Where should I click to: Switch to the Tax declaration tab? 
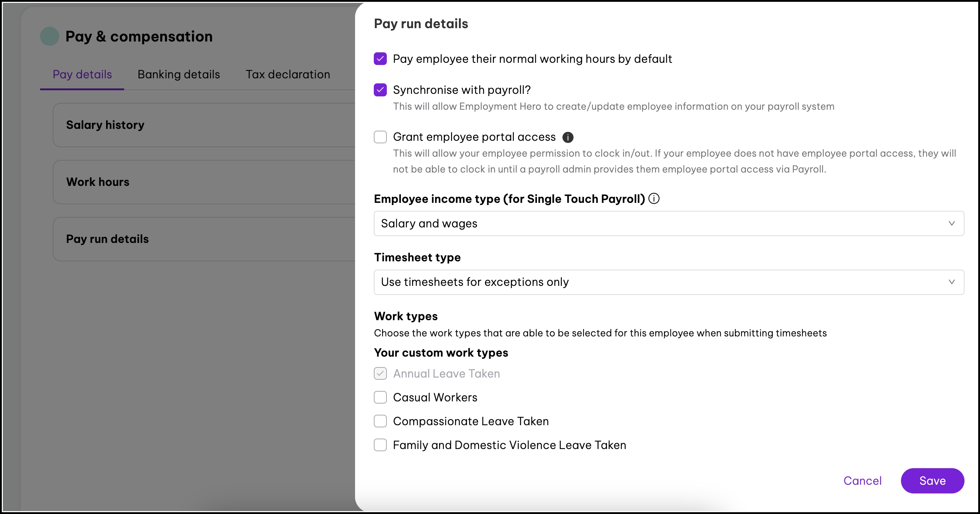point(288,75)
